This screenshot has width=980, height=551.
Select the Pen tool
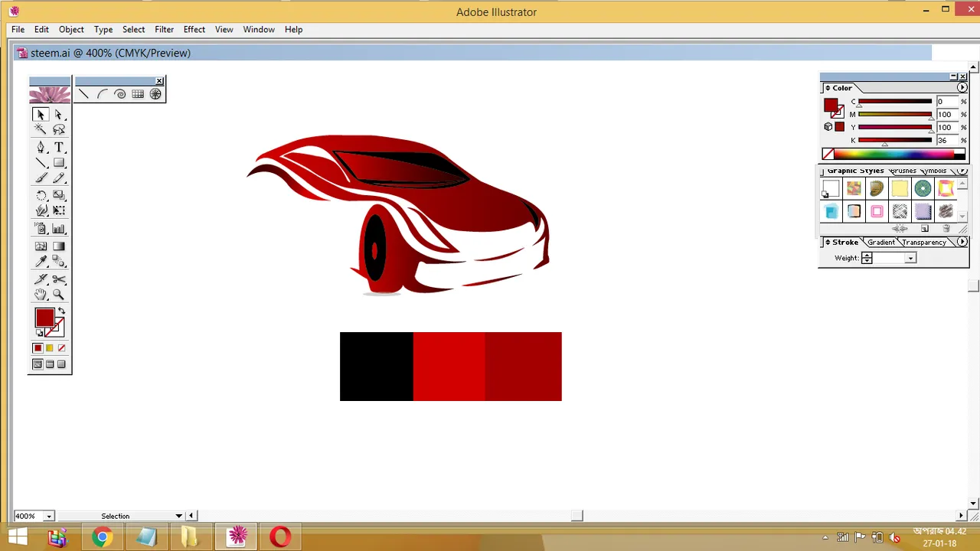click(41, 148)
